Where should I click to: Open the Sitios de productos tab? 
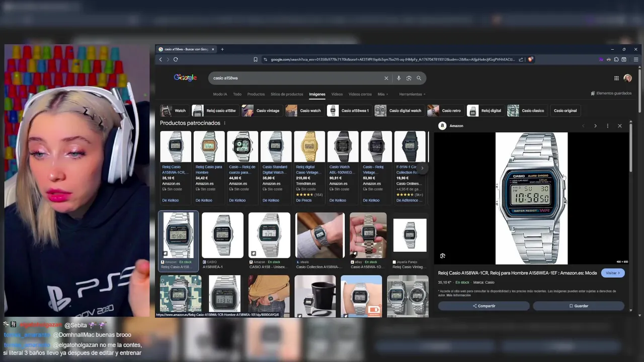[287, 94]
